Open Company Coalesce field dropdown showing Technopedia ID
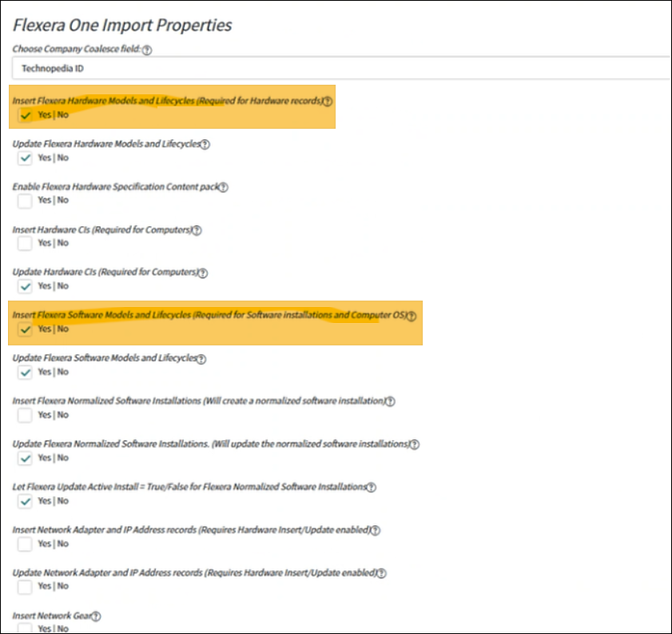Screen dimensions: 672x634 [341, 69]
